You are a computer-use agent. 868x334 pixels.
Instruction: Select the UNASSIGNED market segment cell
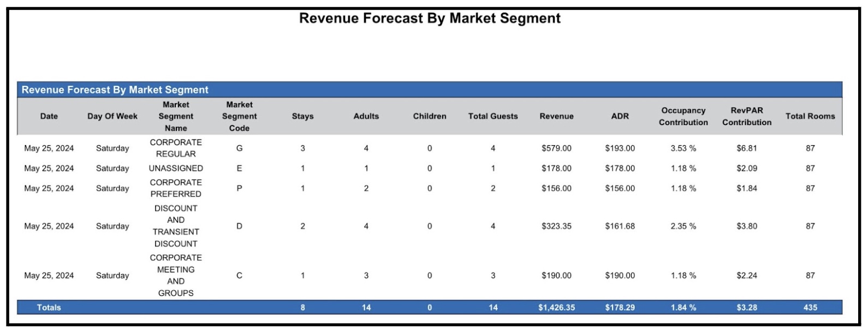(176, 168)
